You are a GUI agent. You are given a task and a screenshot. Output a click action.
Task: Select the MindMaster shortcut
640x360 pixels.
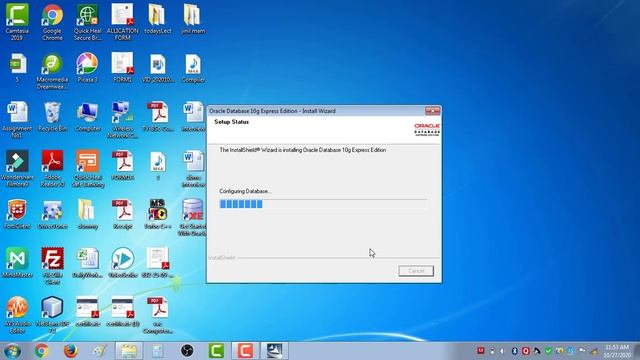point(17,263)
